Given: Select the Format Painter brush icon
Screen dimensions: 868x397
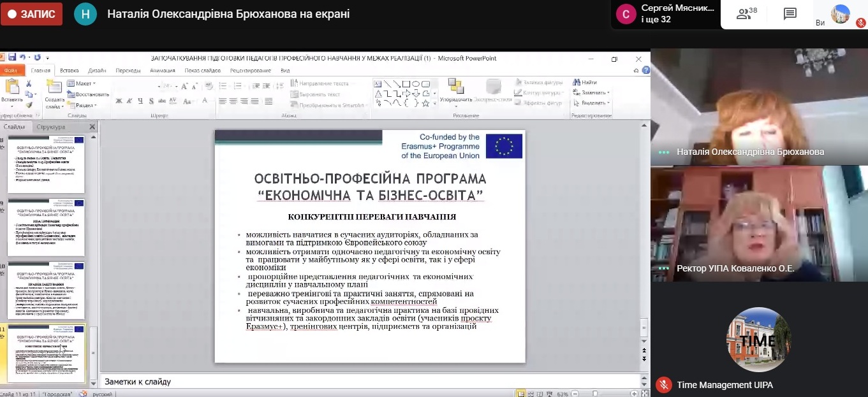Looking at the screenshot, I should tap(29, 105).
